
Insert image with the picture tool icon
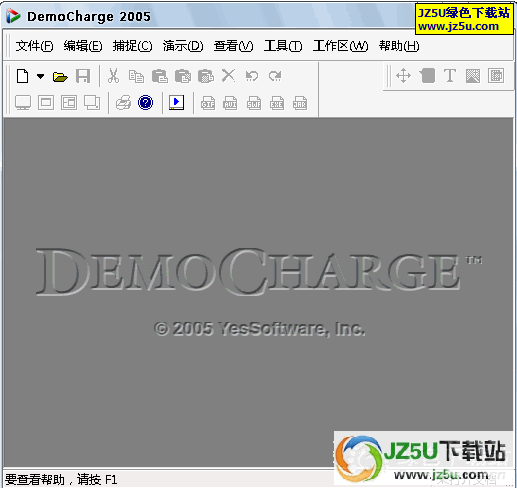coord(473,76)
